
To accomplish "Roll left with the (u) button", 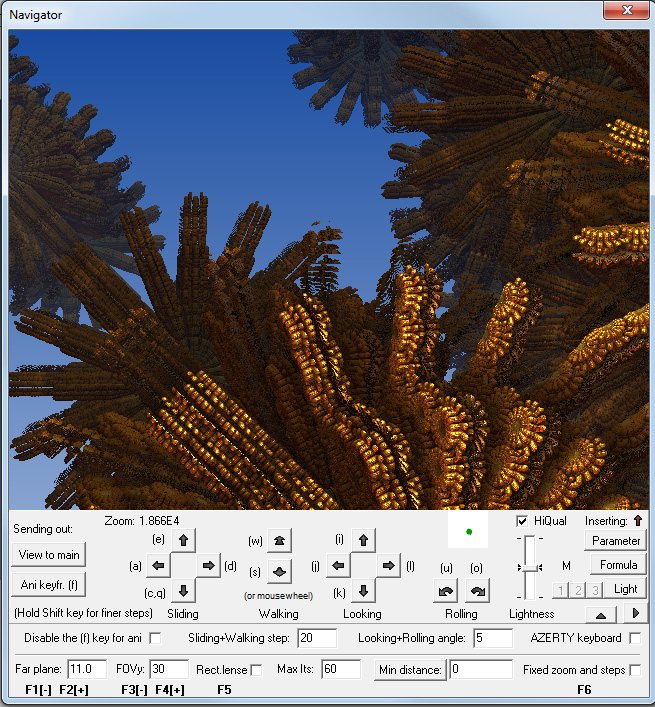I will tap(445, 591).
